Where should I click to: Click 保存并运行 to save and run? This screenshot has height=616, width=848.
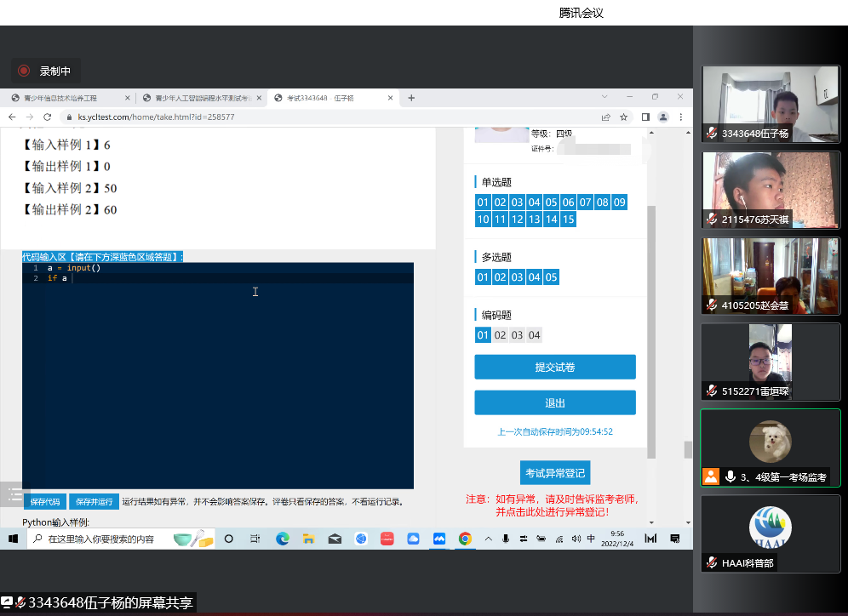pyautogui.click(x=95, y=502)
